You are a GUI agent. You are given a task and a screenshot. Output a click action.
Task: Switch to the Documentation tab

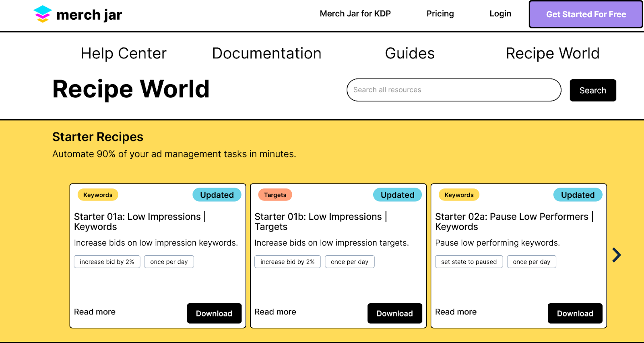[x=267, y=54]
